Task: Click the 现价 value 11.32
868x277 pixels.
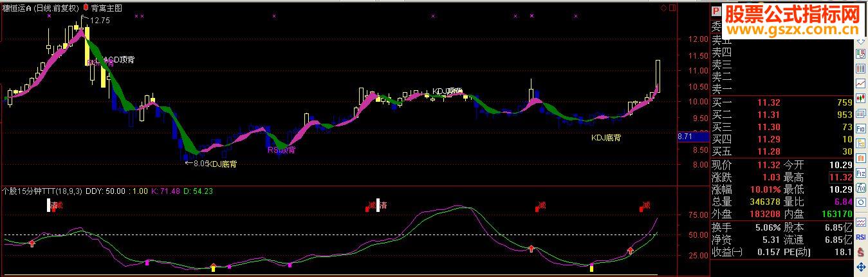Action: [768, 165]
